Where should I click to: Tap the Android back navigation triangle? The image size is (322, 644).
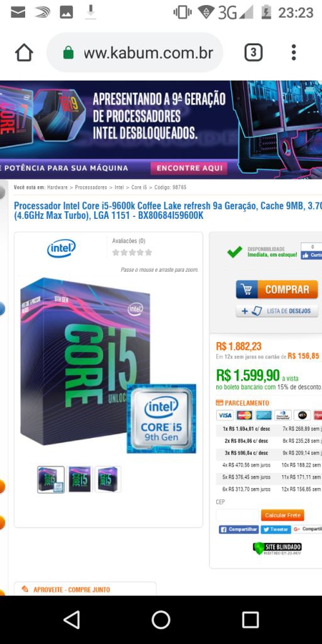click(72, 620)
